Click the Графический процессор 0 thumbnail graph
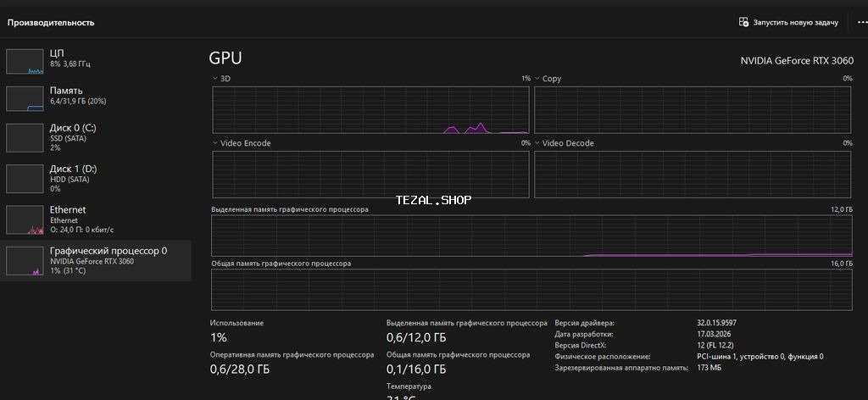This screenshot has height=400, width=868. pos(25,261)
